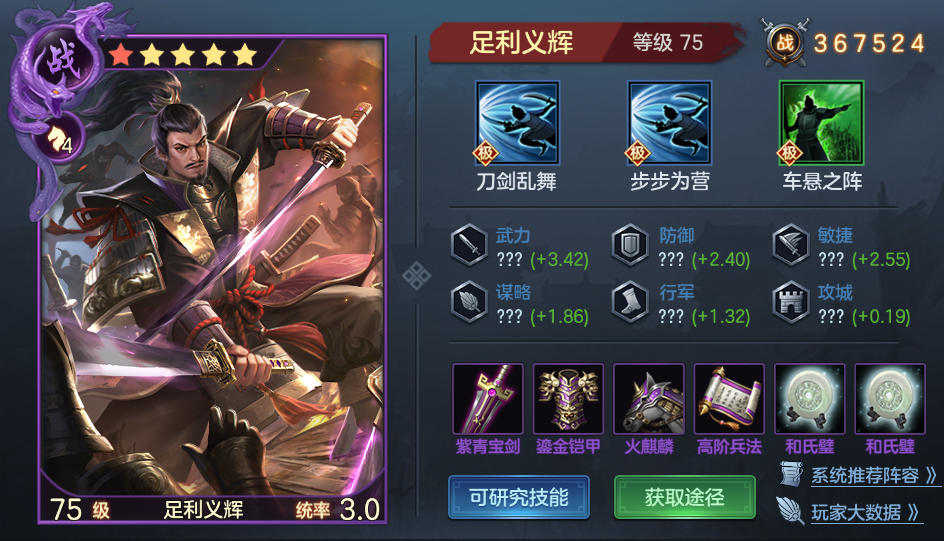Click the green 获取途径 button
The height and width of the screenshot is (541, 944).
(685, 498)
